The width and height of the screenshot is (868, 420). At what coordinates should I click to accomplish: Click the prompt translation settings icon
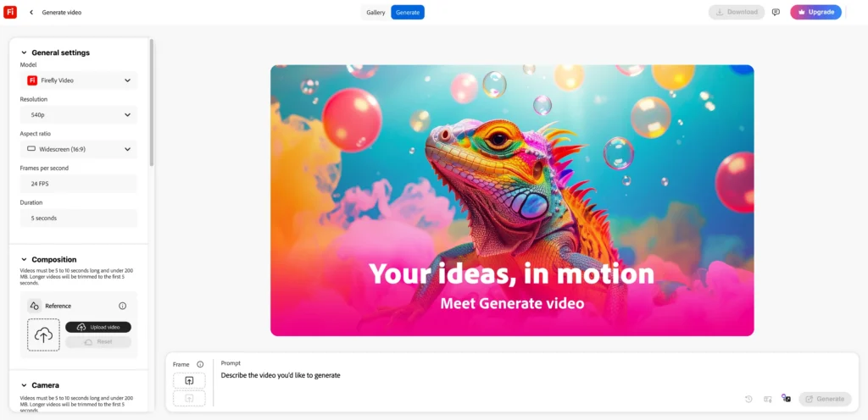(767, 399)
